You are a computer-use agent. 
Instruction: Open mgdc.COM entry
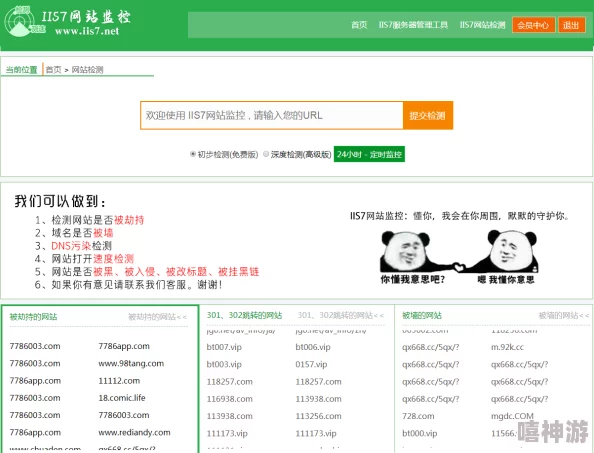pos(512,416)
